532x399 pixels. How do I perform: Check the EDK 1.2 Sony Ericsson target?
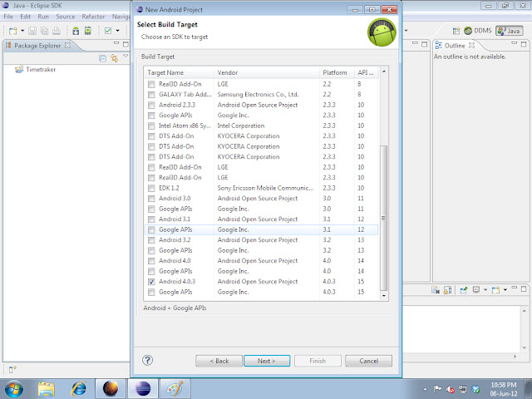click(151, 189)
